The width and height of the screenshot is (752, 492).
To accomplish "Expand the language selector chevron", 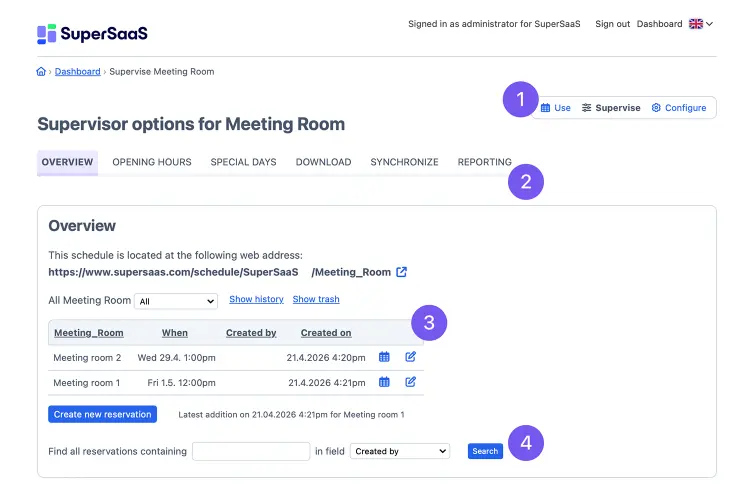I will tap(709, 24).
